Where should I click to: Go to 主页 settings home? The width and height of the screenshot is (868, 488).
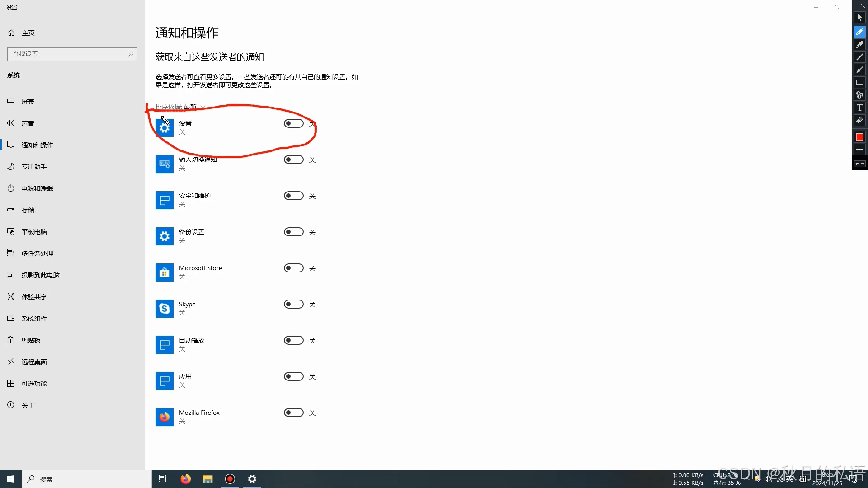[28, 33]
